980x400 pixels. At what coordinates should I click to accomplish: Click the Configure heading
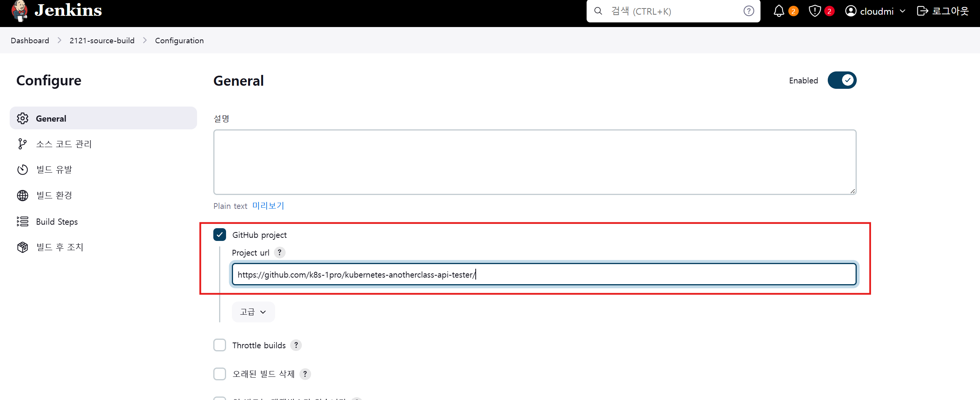point(49,80)
